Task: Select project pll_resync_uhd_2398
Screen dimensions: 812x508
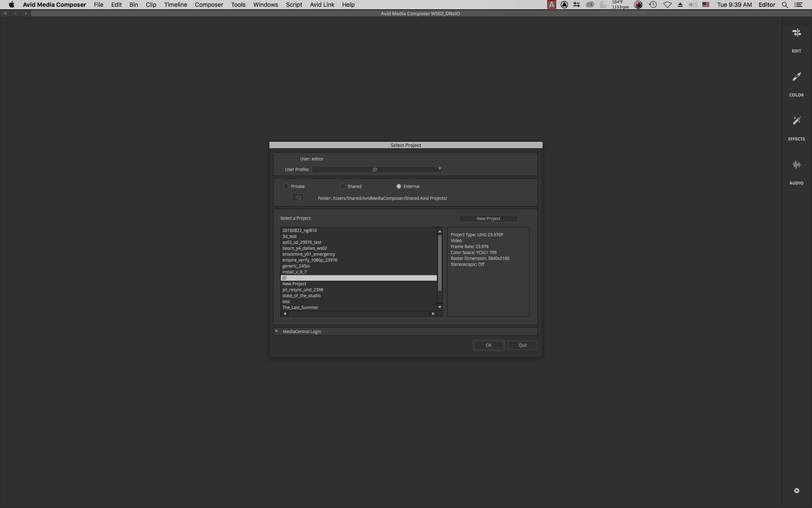Action: (359, 290)
